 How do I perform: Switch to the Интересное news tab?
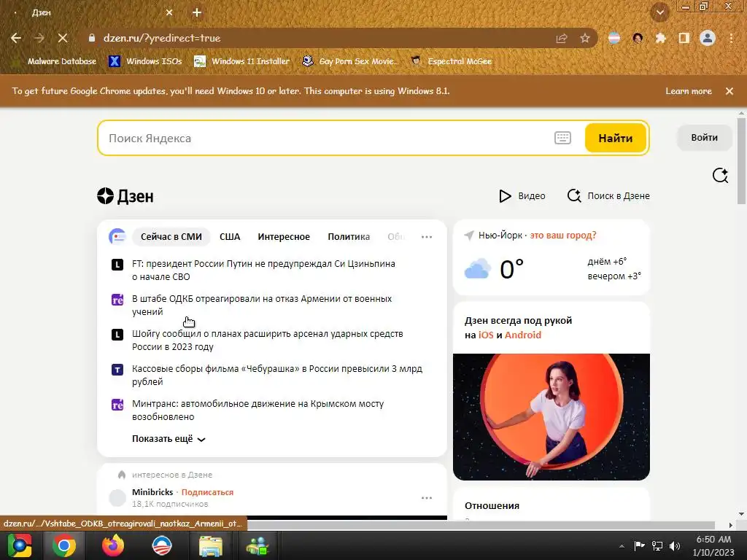click(284, 237)
